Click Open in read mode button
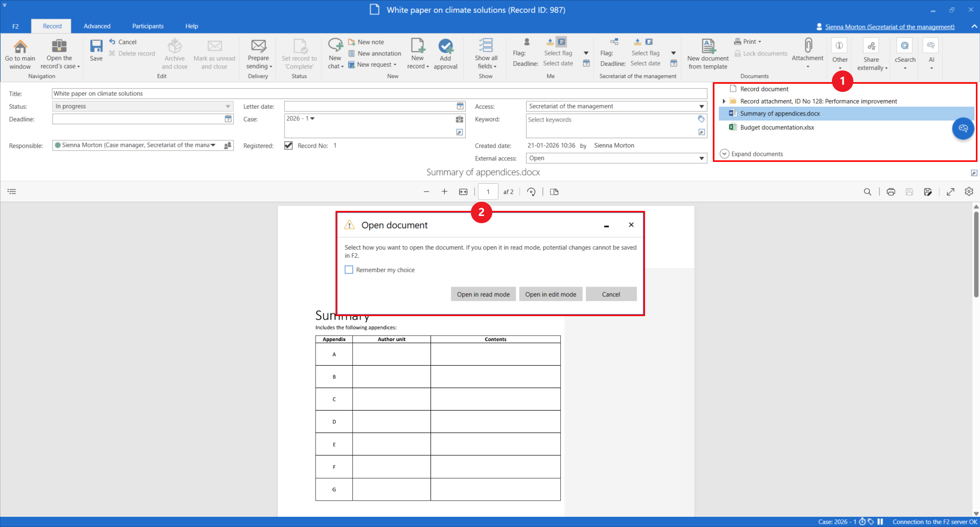 click(483, 294)
